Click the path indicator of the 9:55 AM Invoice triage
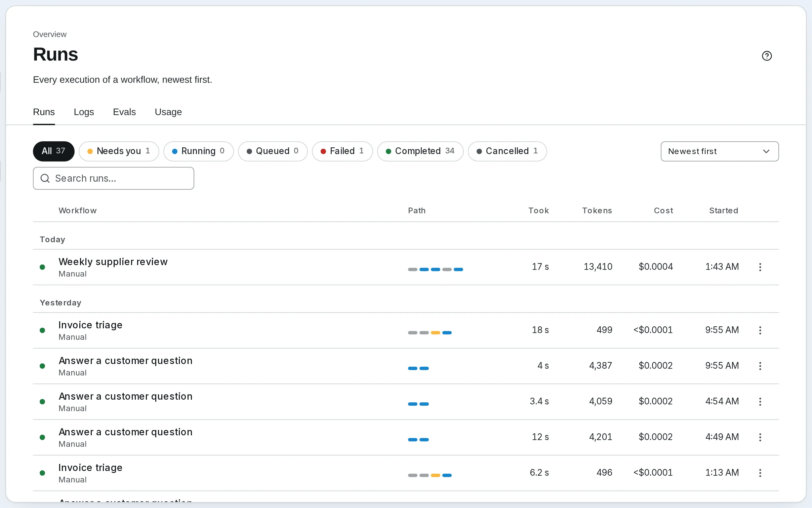Screen dimensions: 812x508 [x=430, y=332]
